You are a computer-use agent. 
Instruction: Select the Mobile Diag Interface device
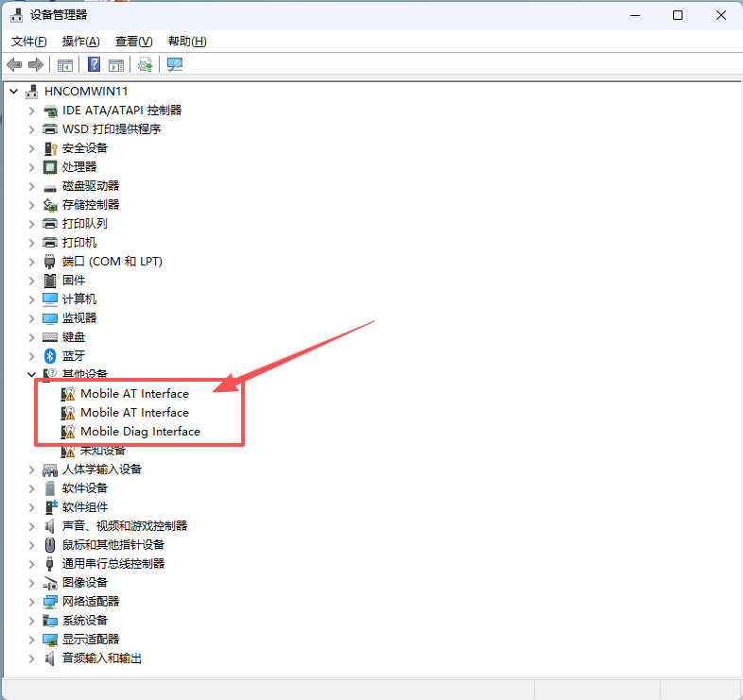tap(140, 431)
